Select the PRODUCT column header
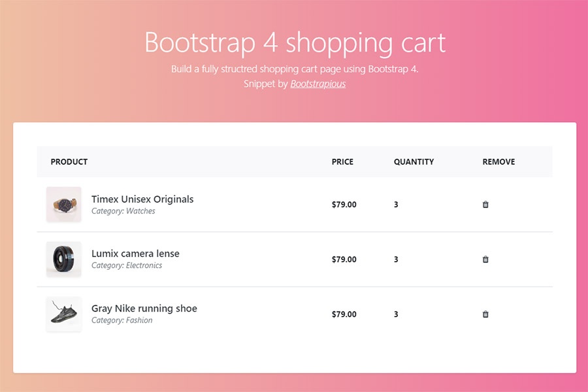The height and width of the screenshot is (392, 588). point(69,161)
